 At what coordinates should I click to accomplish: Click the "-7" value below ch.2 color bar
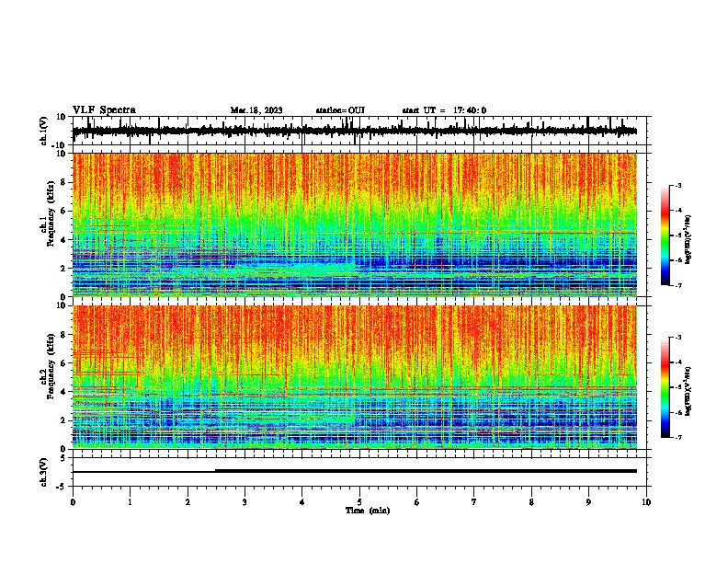[x=678, y=437]
